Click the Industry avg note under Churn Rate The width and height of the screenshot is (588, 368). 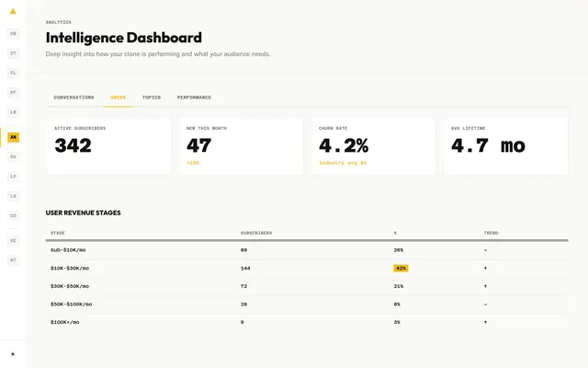[x=343, y=163]
